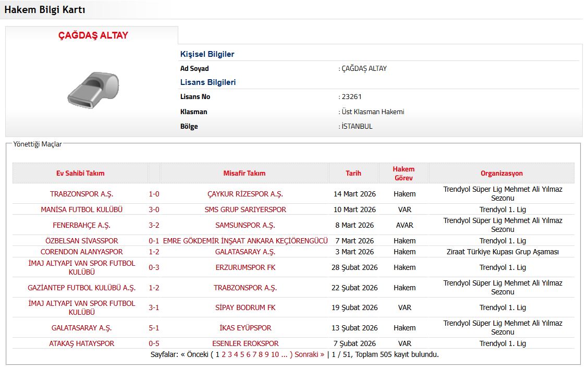Screen dimensions: 588x370
Task: Go to results page 10
Action: [275, 355]
